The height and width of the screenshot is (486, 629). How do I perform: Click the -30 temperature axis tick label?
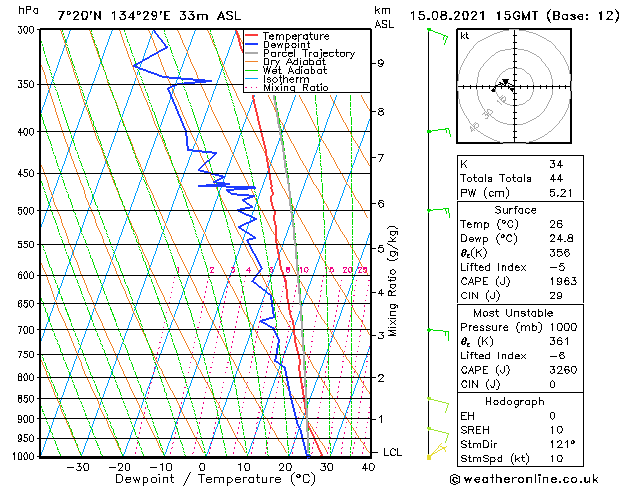point(77,467)
